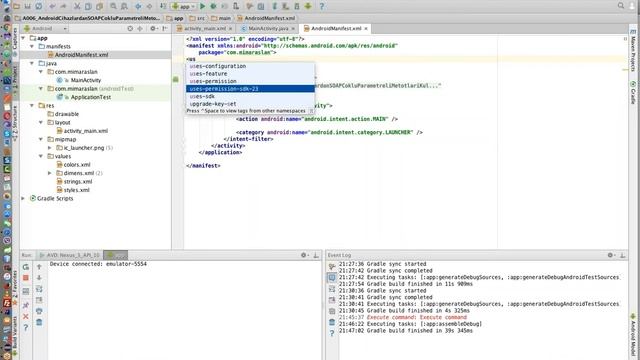Viewport: 640px width, 360px height.
Task: Click the trash Clear All icon in Run panel
Action: coord(39,322)
